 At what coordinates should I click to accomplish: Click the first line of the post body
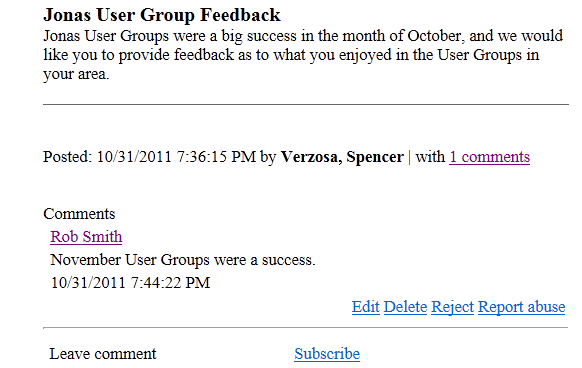click(x=303, y=36)
